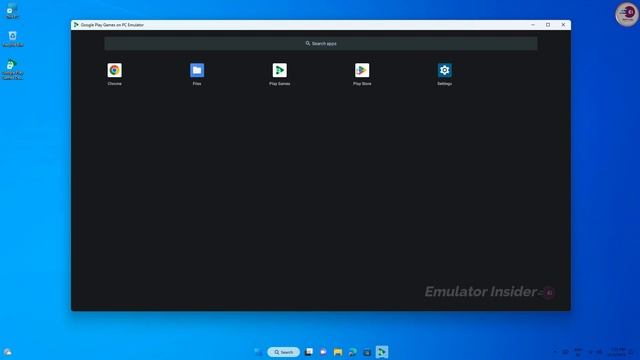This screenshot has width=640, height=360.
Task: Open the weather widget on the taskbar
Action: pos(8,352)
